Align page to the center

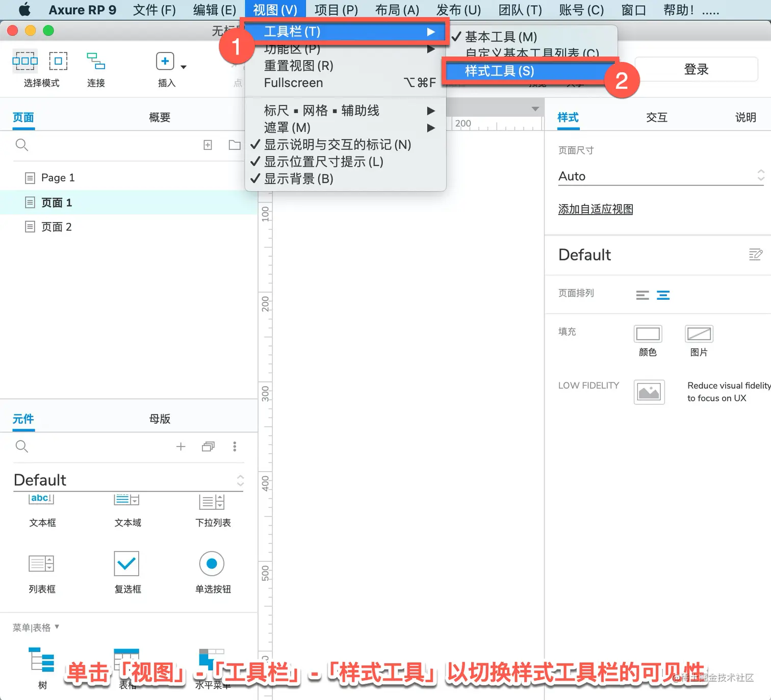point(663,295)
